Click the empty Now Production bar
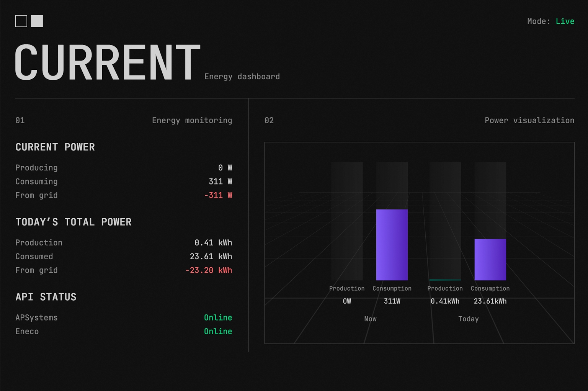 click(x=347, y=221)
